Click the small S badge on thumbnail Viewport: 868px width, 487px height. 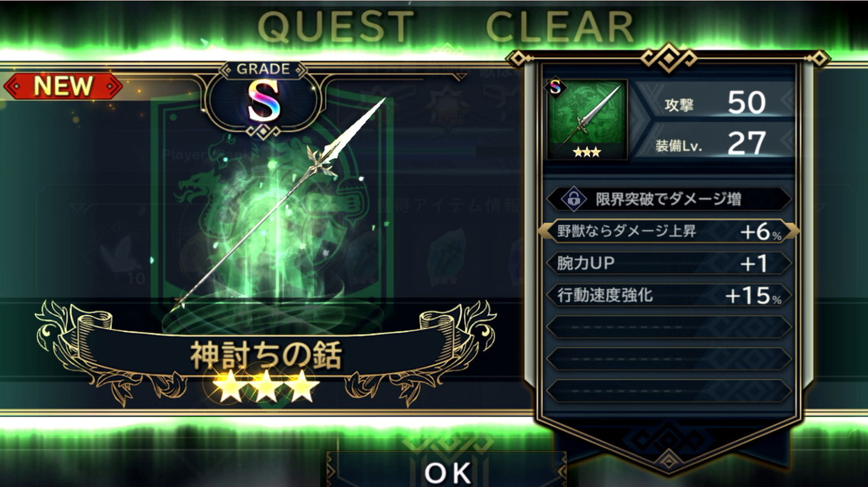(556, 87)
